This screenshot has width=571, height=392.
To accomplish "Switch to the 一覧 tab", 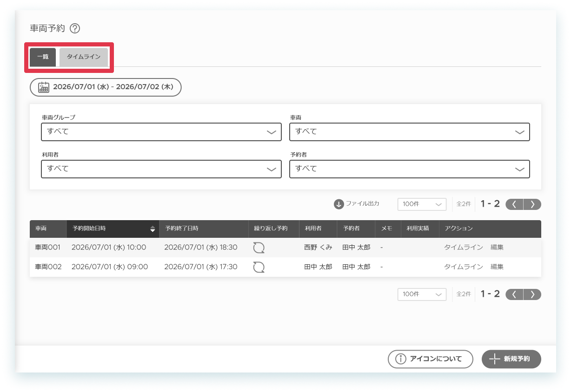I will pos(43,57).
